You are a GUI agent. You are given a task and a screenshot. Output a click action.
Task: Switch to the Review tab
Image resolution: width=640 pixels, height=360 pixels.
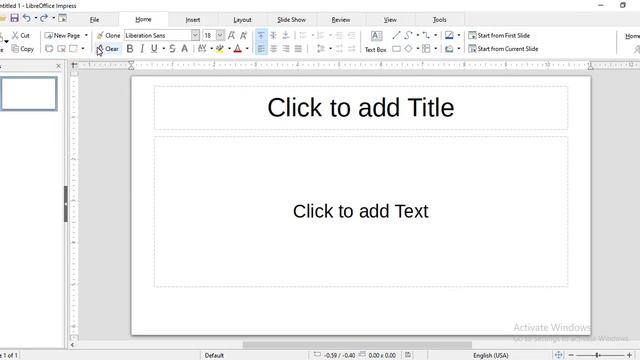341,20
